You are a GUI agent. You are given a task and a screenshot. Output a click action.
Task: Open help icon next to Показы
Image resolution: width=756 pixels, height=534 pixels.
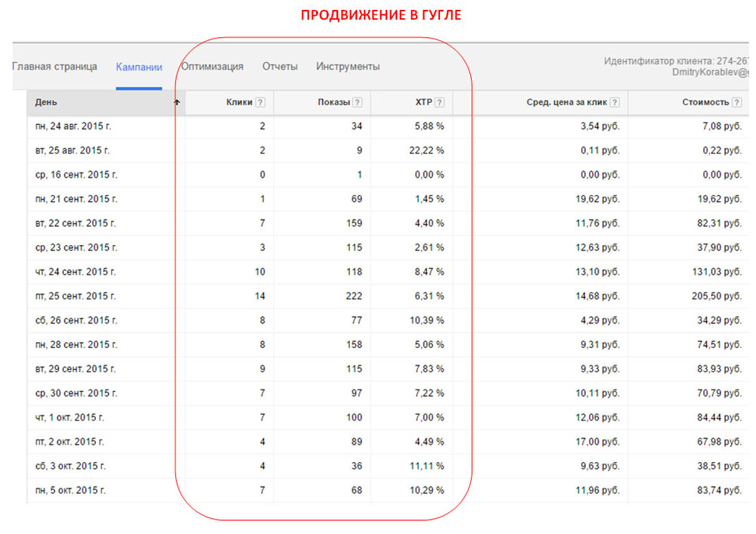click(358, 102)
